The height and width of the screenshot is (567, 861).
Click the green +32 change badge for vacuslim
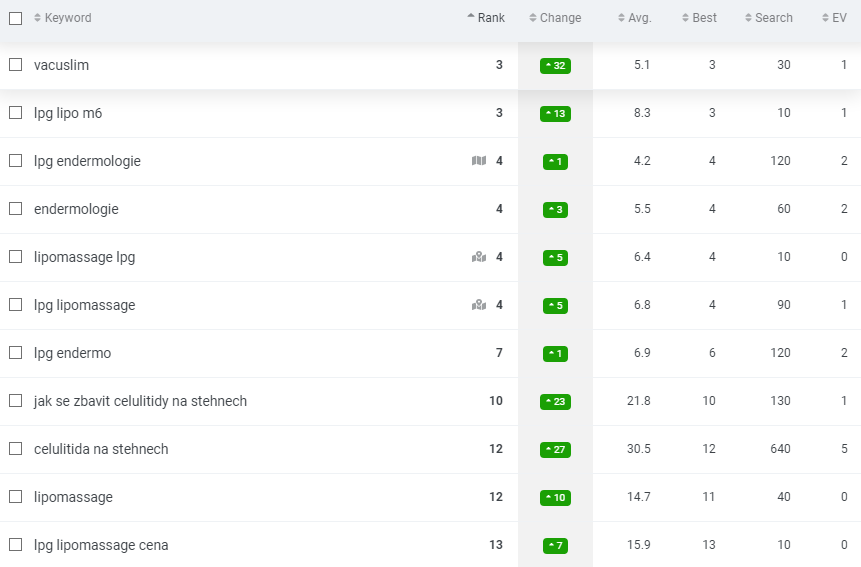[555, 66]
